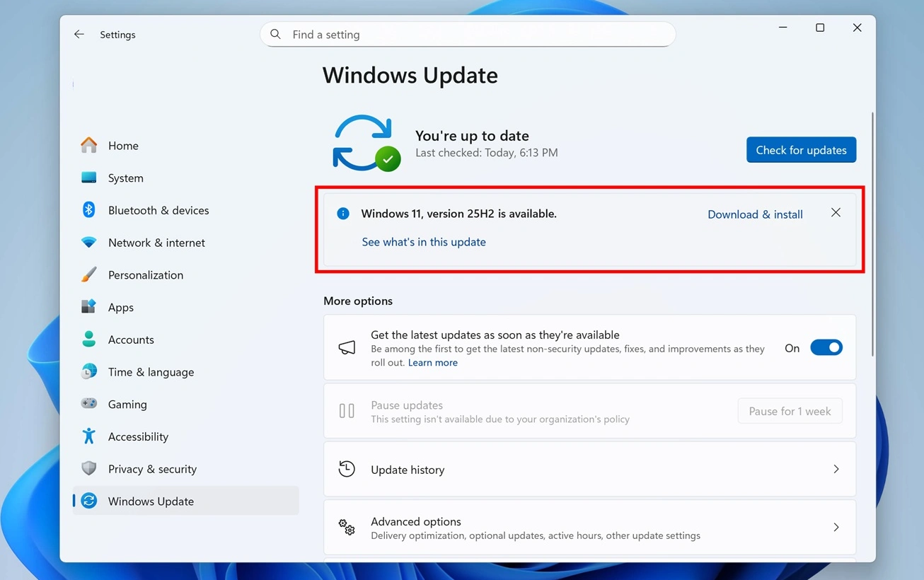This screenshot has width=924, height=580.
Task: Click the back arrow in Settings
Action: click(79, 34)
